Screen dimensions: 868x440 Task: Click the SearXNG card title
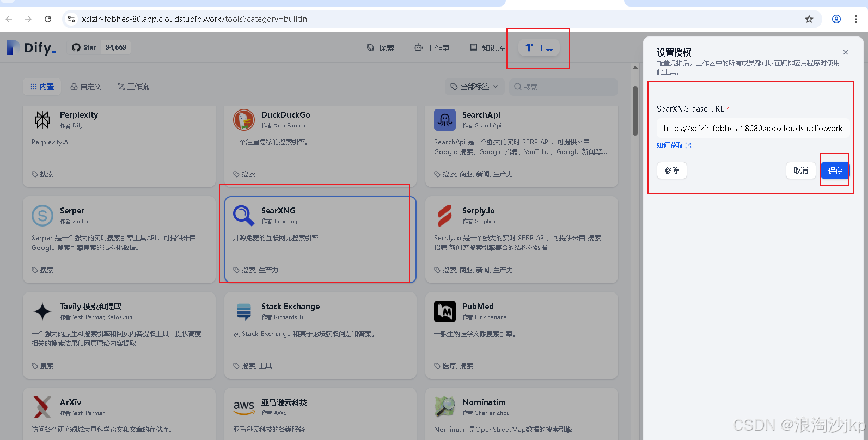pyautogui.click(x=278, y=211)
